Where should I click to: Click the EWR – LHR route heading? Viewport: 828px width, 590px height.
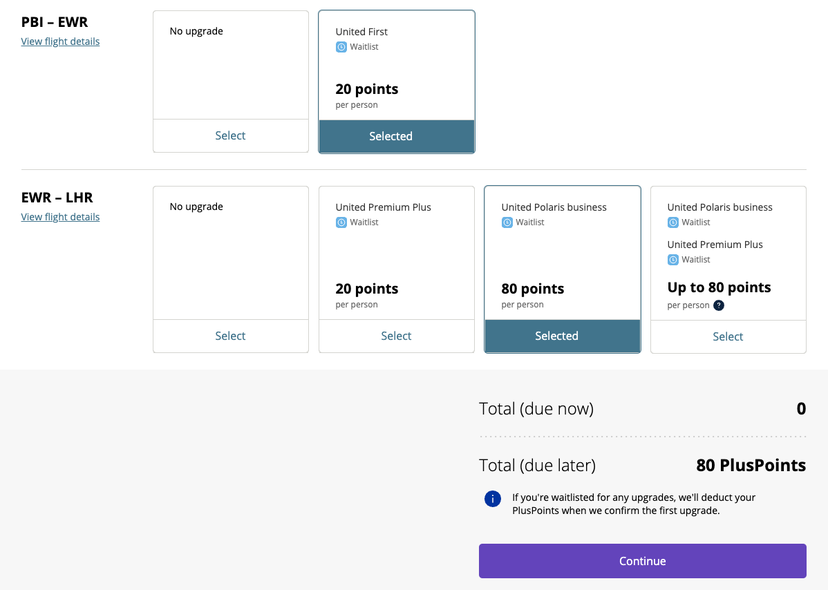tap(57, 197)
